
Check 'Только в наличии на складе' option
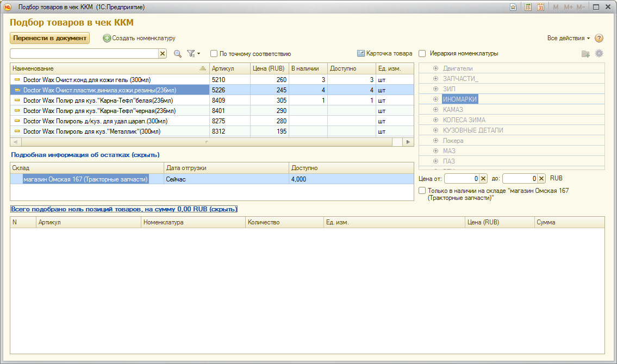click(422, 191)
